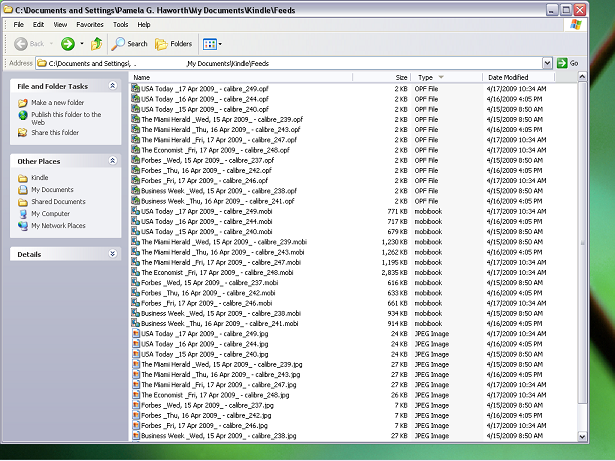Collapse the Other Places panel
The width and height of the screenshot is (615, 461).
[x=113, y=160]
